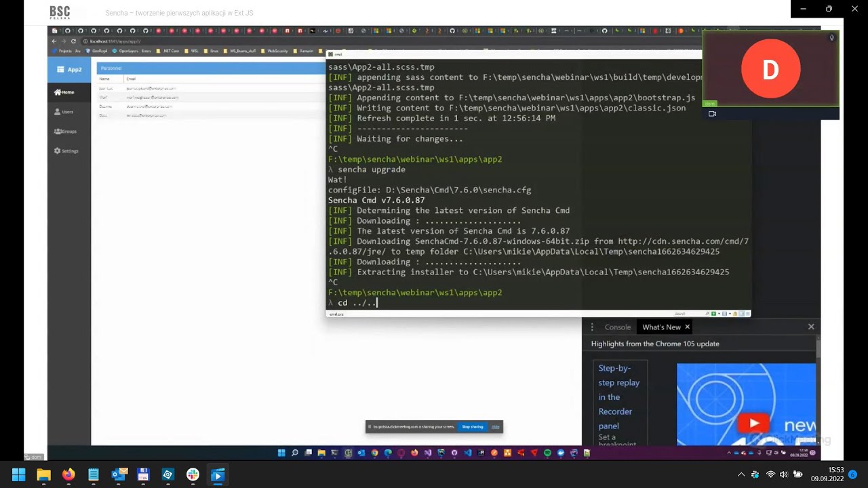Toggle the microphone icon on presenter tile

point(832,37)
